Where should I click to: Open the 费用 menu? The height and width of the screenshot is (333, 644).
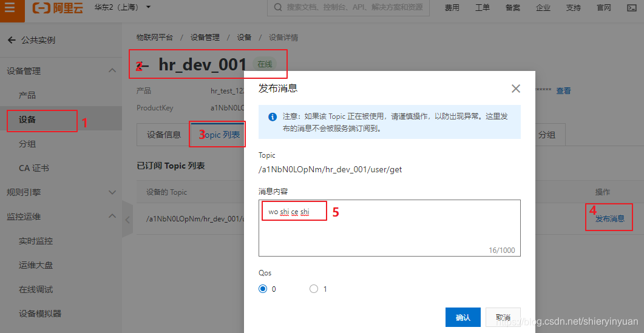point(452,8)
